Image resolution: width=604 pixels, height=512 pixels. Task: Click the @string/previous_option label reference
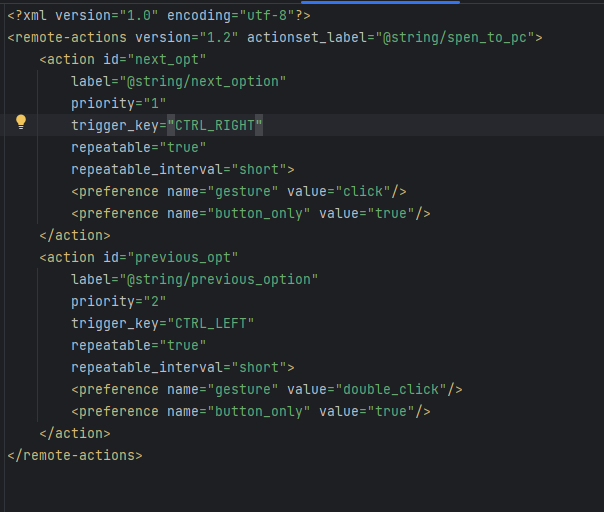click(219, 279)
